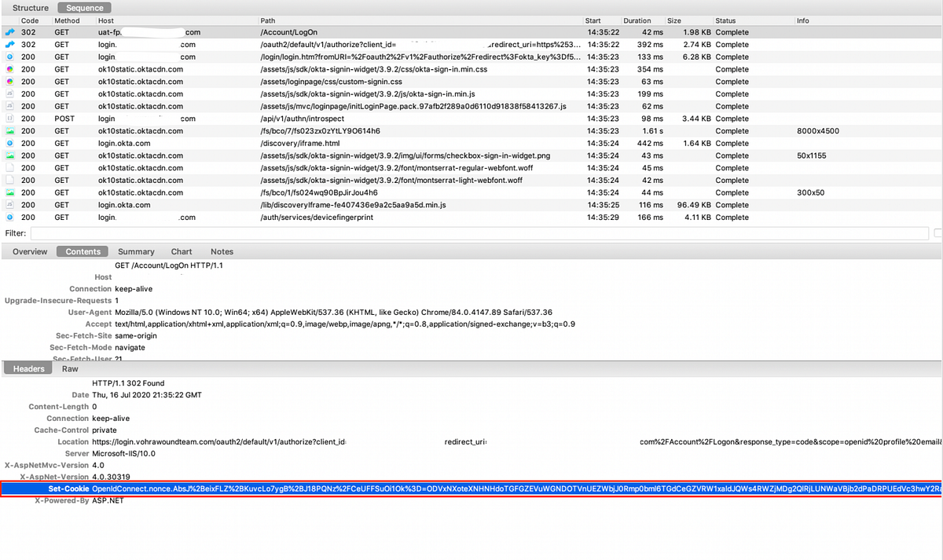This screenshot has width=943, height=560.
Task: Click the JS icon on the discoveryIframe script row
Action: click(8, 205)
